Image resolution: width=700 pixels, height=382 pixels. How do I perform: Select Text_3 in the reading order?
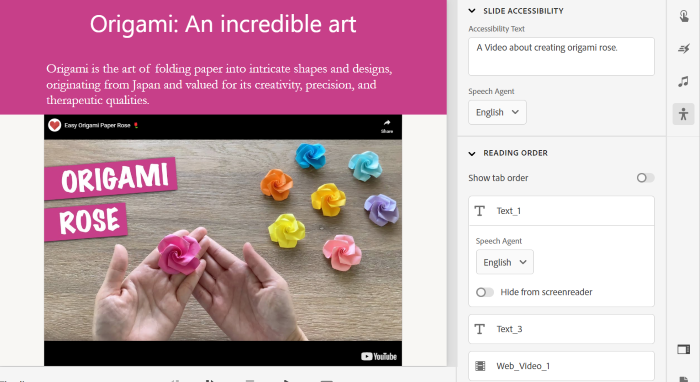[561, 329]
